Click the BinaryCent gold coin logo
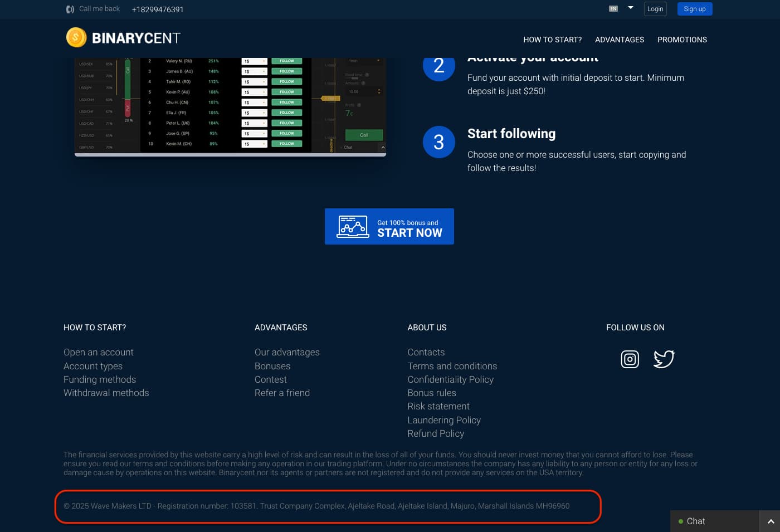This screenshot has width=780, height=532. click(77, 37)
